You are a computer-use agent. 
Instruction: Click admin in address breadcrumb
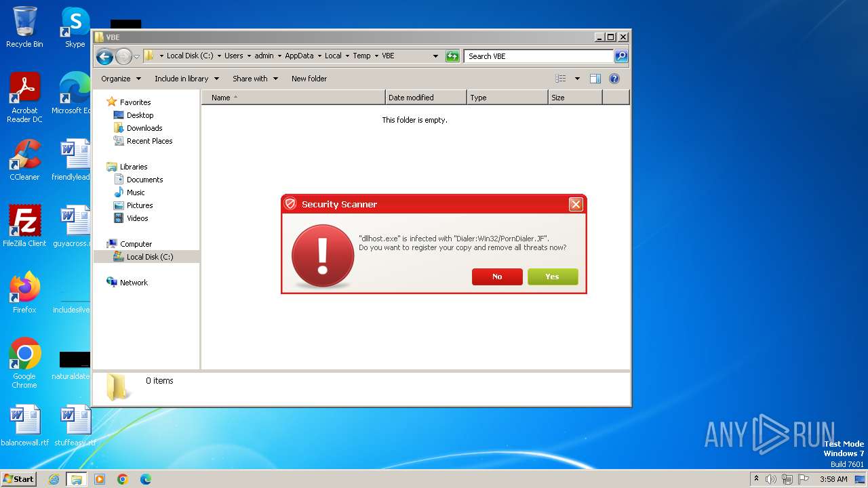tap(264, 56)
